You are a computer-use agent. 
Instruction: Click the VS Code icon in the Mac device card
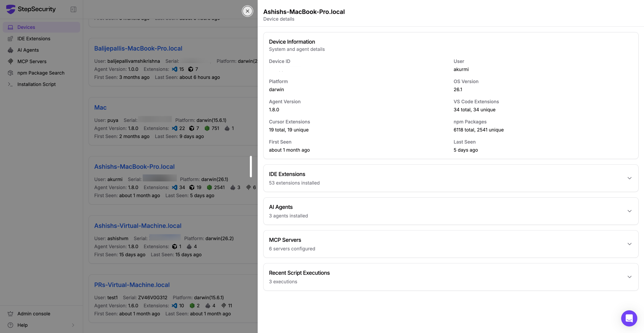175,128
